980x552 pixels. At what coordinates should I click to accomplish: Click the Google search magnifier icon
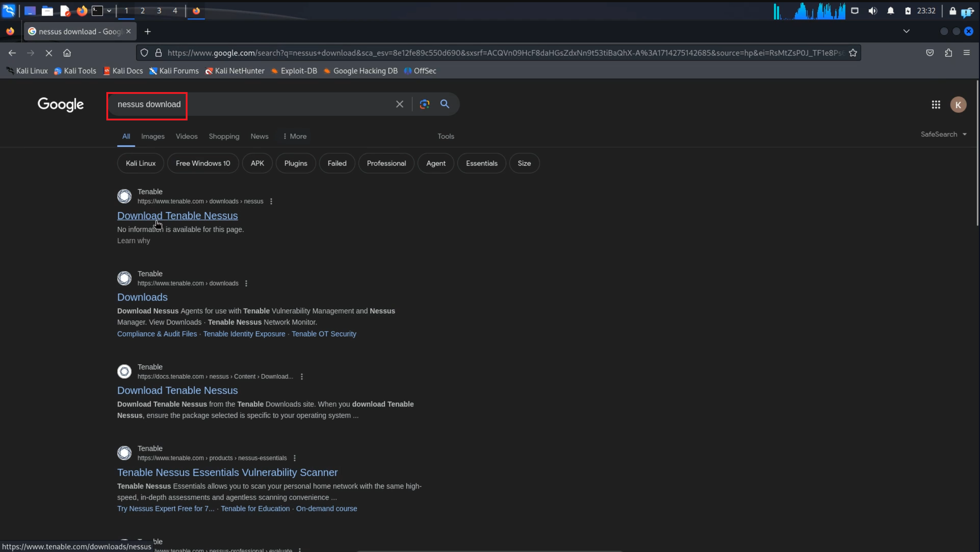coord(444,104)
